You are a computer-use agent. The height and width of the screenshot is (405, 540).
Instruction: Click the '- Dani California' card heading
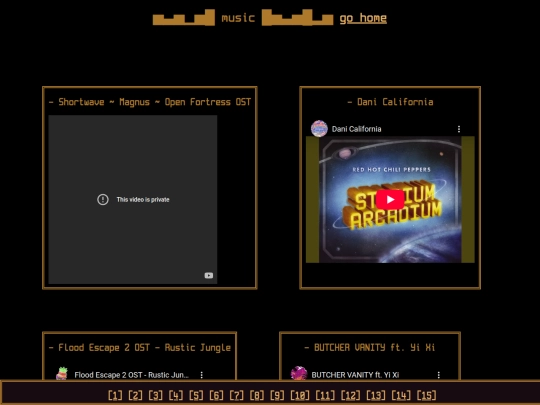(390, 102)
